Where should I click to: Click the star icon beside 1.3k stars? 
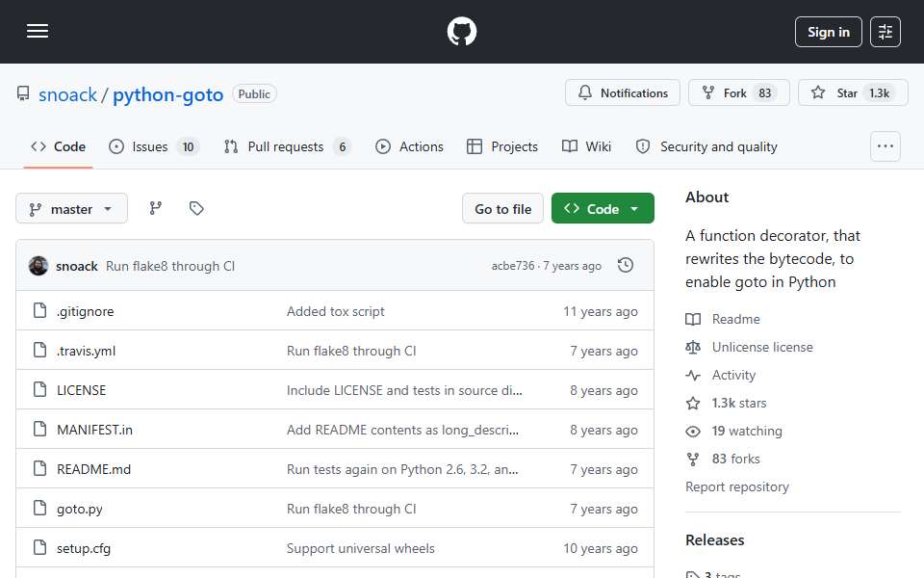point(693,404)
